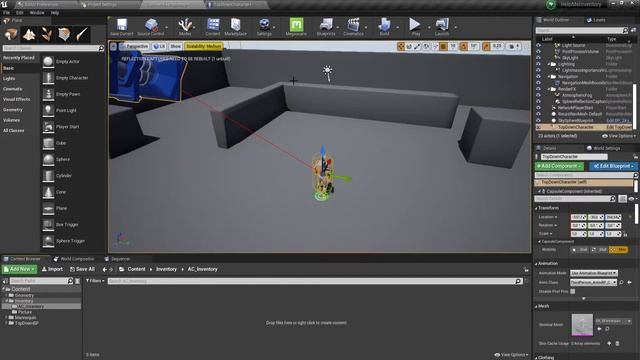The height and width of the screenshot is (360, 640).
Task: Open the Skeletal Mesh asset dropdown
Action: tap(613, 321)
